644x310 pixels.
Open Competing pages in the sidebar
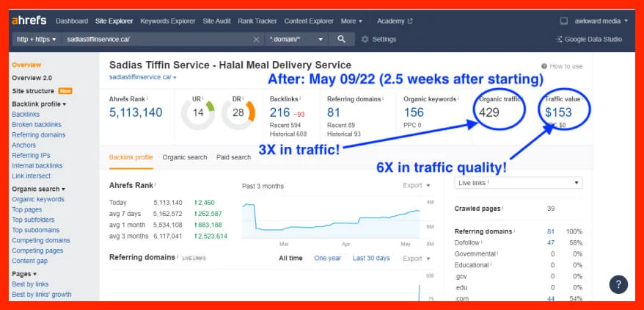pos(38,250)
